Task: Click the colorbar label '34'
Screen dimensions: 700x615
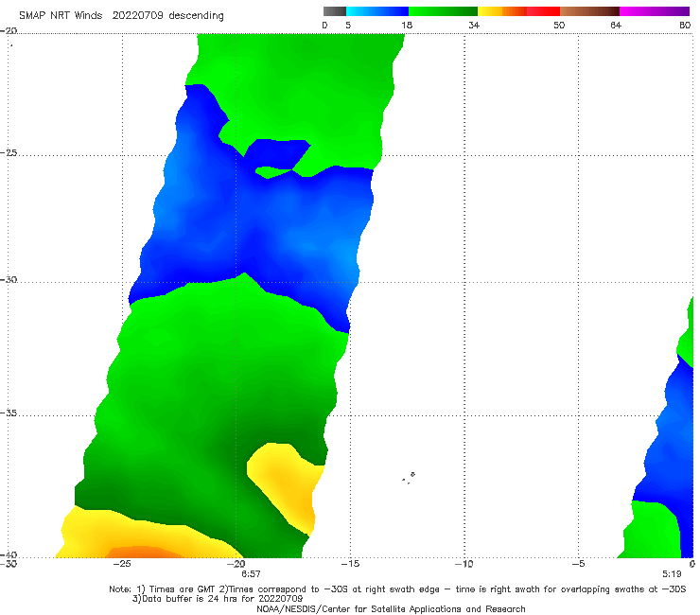Action: [x=474, y=25]
